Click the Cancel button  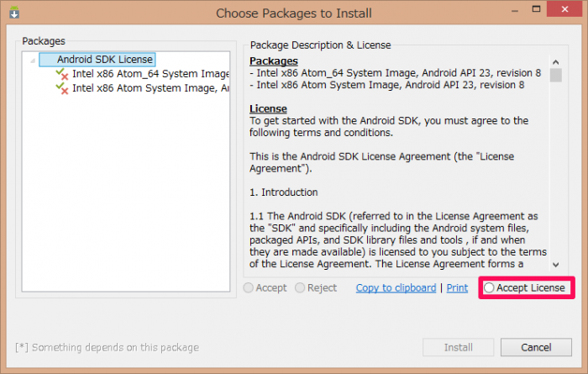(536, 347)
